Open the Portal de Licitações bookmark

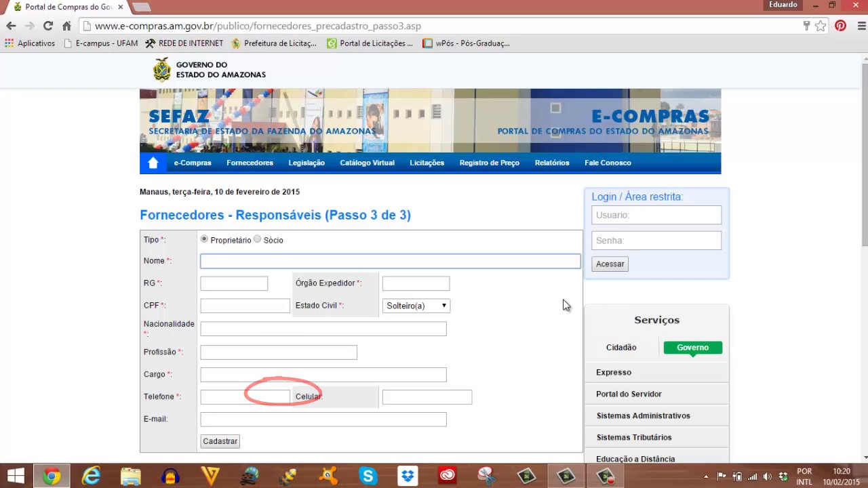[370, 43]
